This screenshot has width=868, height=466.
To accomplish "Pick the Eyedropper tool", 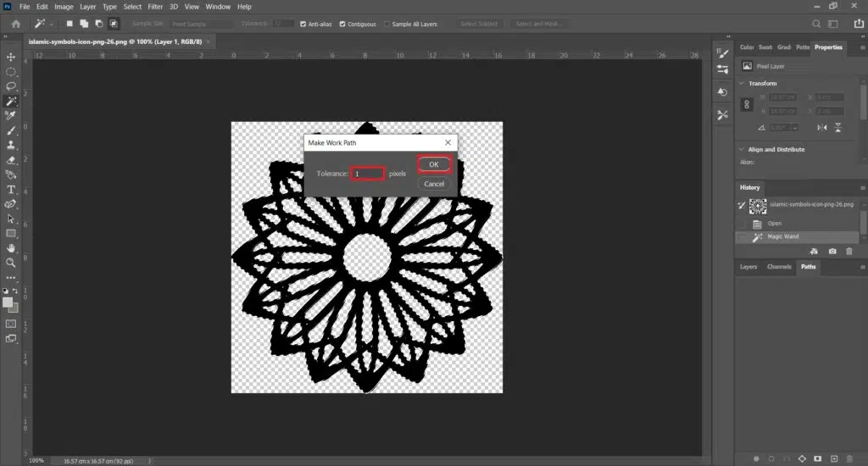I will coord(11,116).
